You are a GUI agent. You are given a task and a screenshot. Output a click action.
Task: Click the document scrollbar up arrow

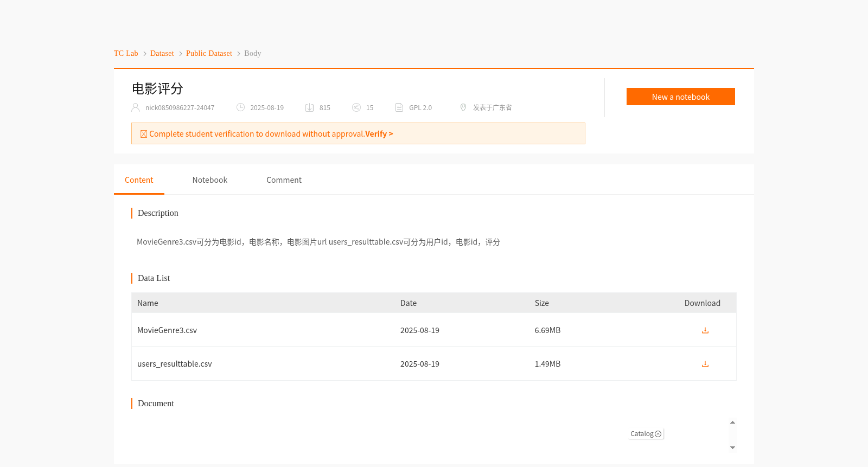pos(732,423)
